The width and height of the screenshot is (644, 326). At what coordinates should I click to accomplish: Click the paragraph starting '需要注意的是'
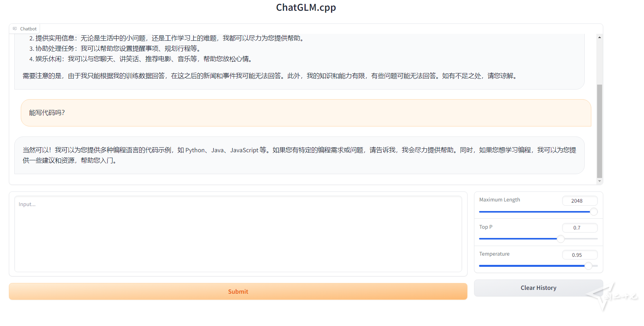(x=270, y=76)
